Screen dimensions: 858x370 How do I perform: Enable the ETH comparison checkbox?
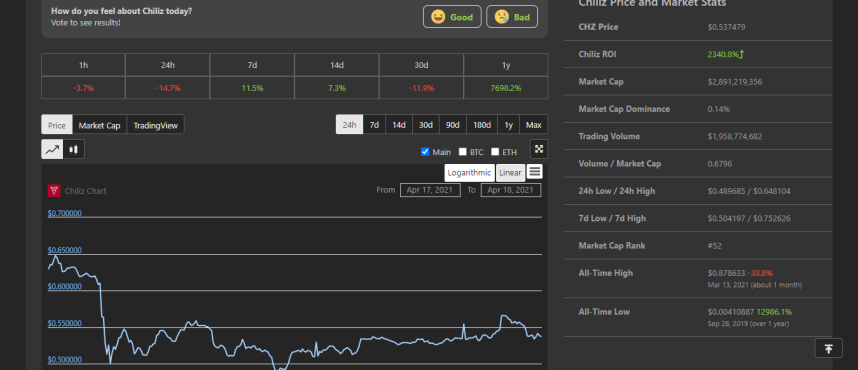pyautogui.click(x=495, y=152)
